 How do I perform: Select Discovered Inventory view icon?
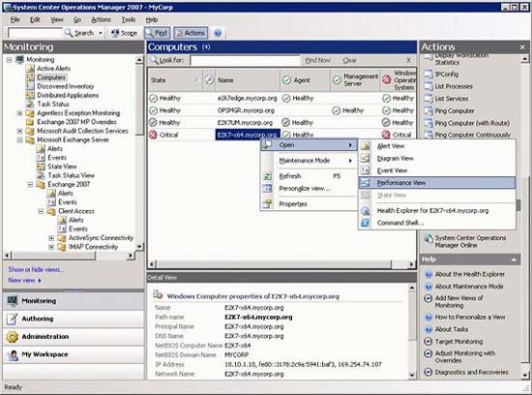point(30,86)
